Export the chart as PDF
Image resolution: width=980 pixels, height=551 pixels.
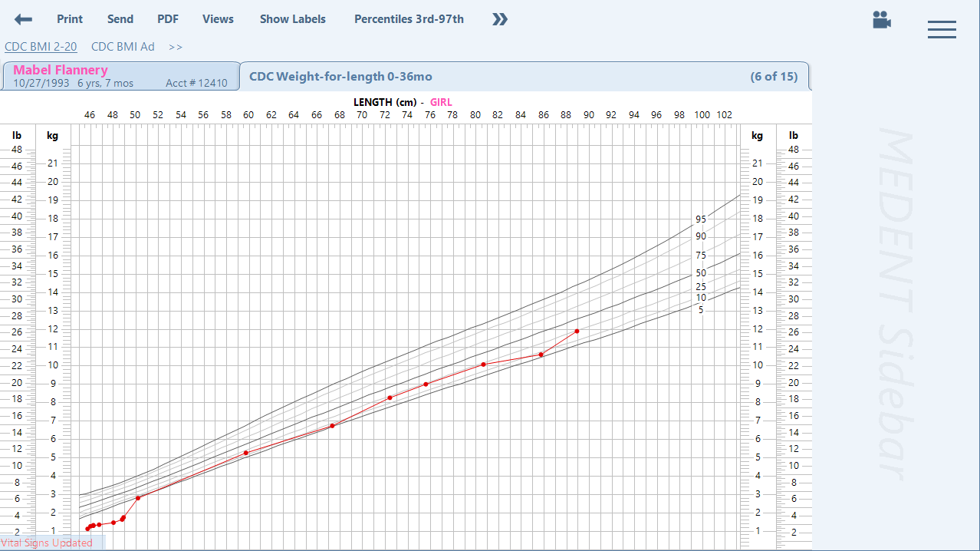click(168, 19)
